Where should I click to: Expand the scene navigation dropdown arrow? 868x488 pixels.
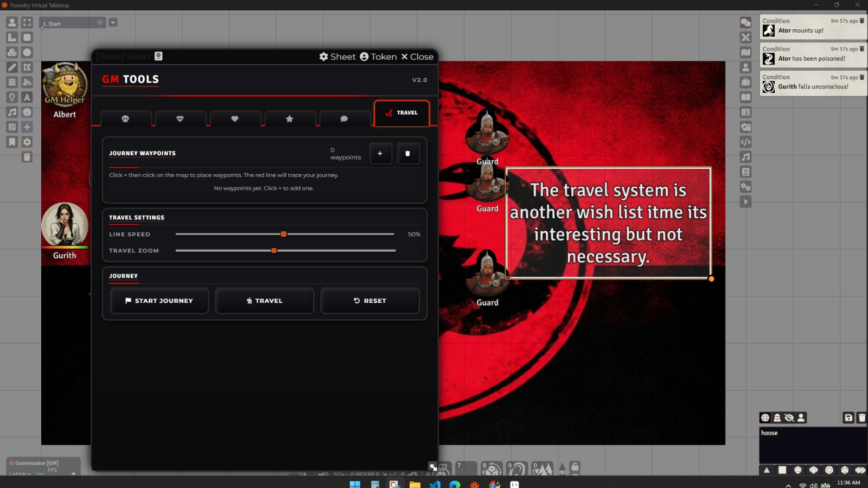(113, 23)
